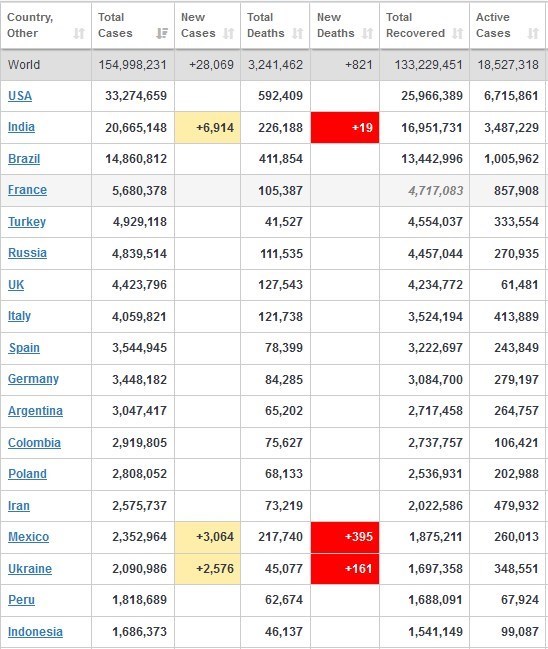Click India's yellow +6,914 new cases cell
This screenshot has width=548, height=649.
207,127
